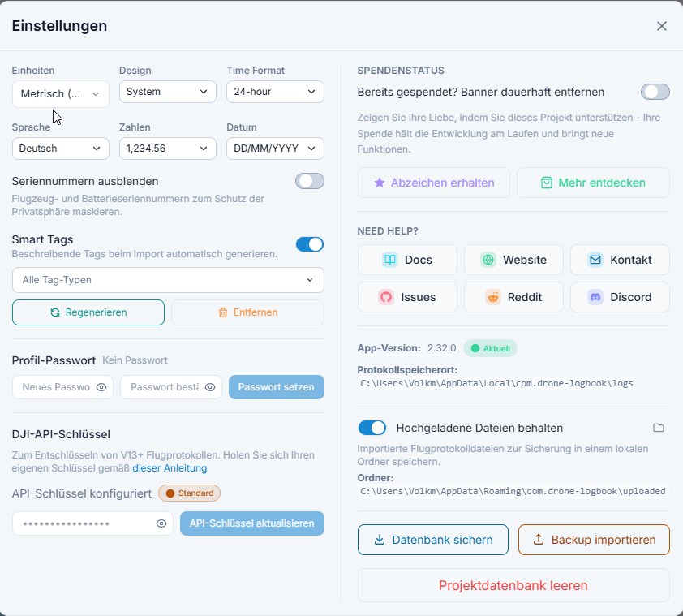683x616 pixels.
Task: Enable Seriennummern ausblenden switch
Action: click(x=310, y=181)
